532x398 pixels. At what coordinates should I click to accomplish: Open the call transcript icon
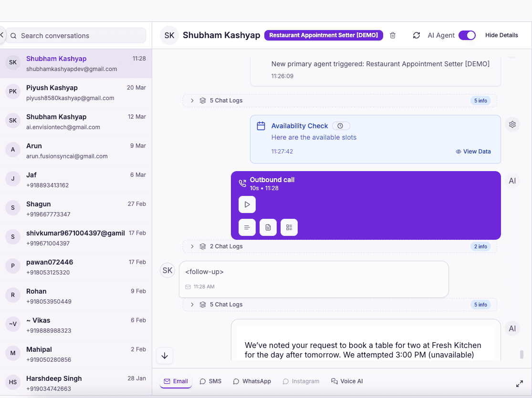tap(247, 227)
